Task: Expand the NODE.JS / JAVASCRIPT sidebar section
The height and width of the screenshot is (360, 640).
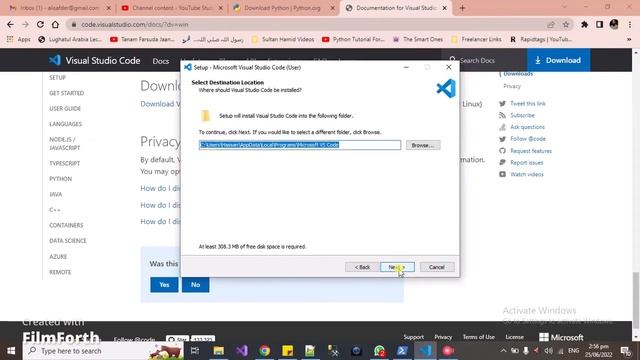Action: (x=64, y=144)
